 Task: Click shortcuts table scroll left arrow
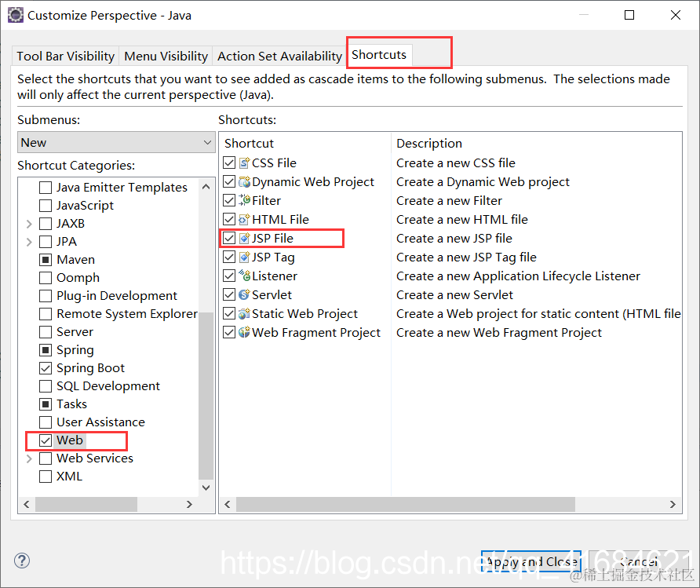click(228, 505)
